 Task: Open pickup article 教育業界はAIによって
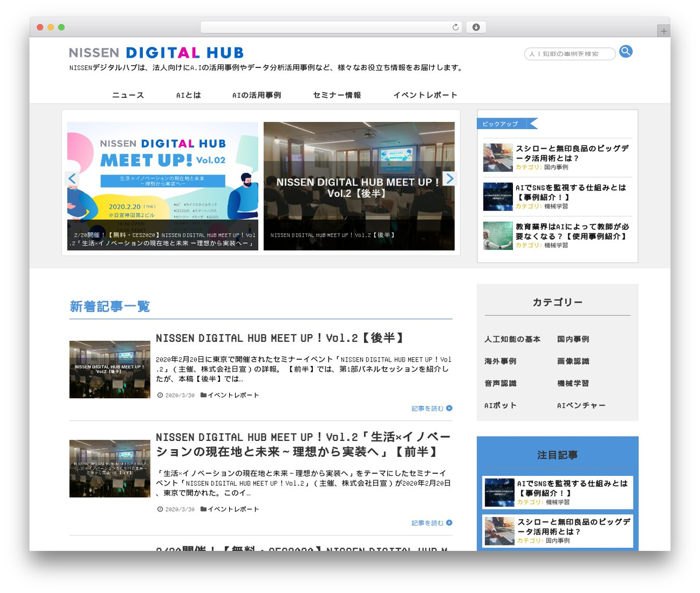point(573,231)
